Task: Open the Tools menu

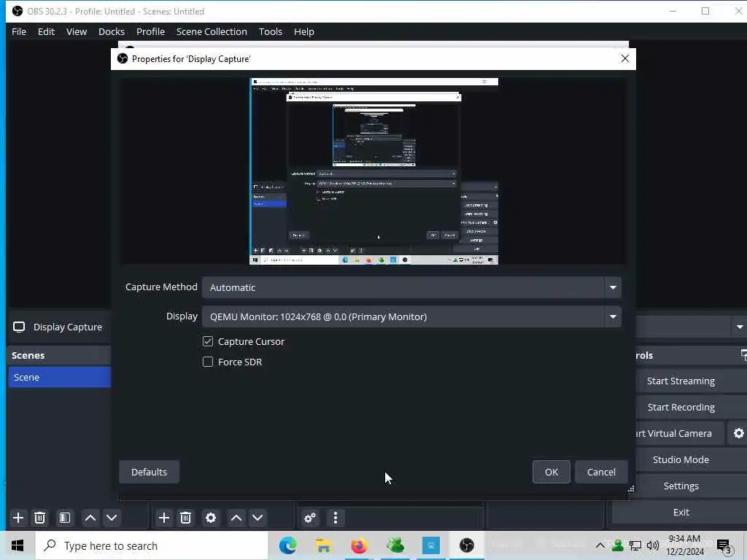Action: coord(271,31)
